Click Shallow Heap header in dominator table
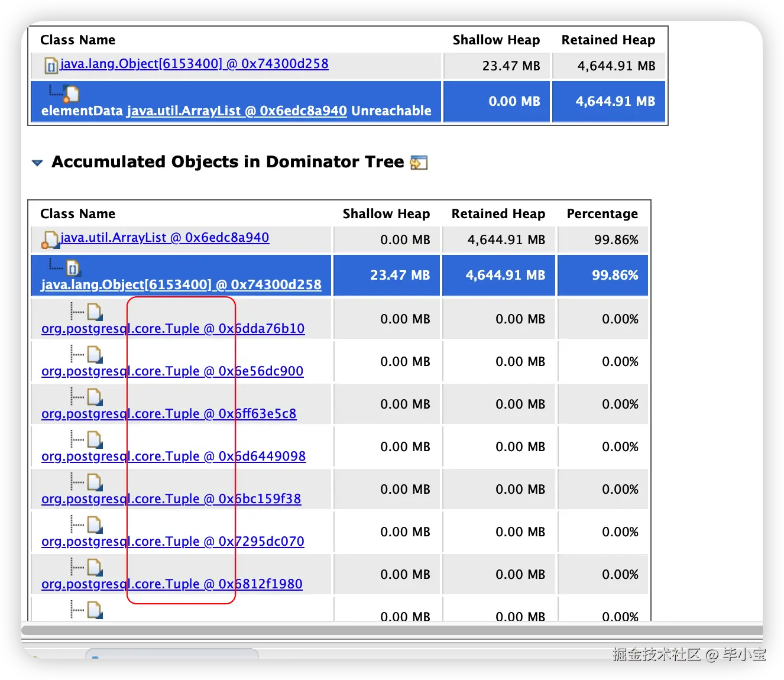Viewport: 784px width, 680px height. coord(386,214)
